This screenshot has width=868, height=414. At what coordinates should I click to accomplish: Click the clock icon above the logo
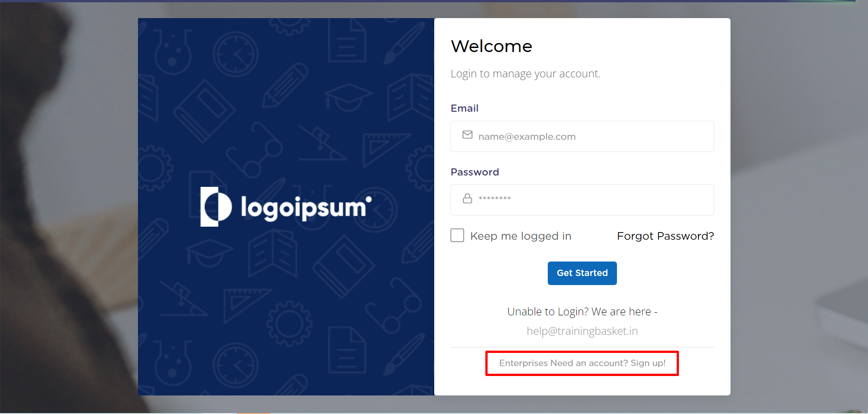pyautogui.click(x=235, y=54)
